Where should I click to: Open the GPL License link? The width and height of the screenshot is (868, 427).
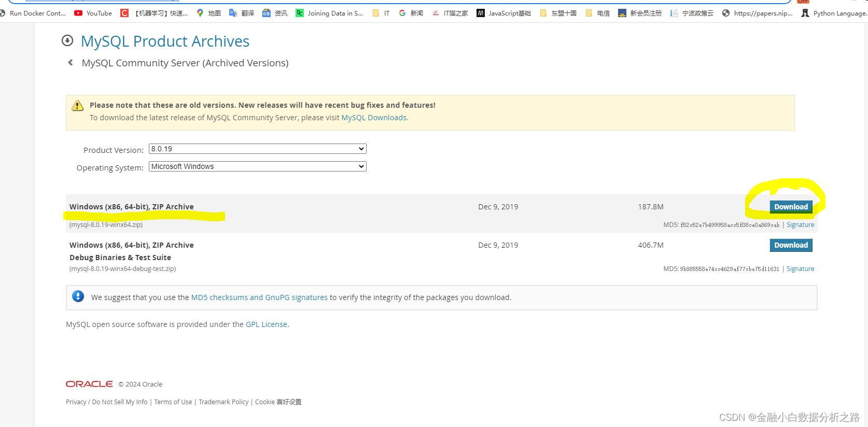tap(267, 324)
